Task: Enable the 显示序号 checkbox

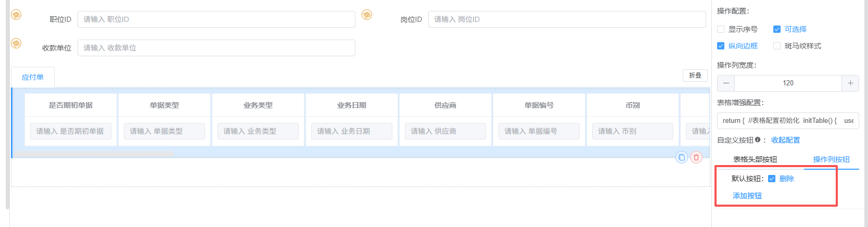Action: [721, 29]
